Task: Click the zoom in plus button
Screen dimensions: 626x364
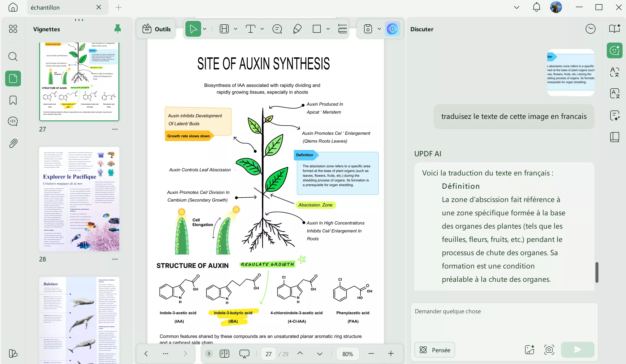Action: [x=391, y=354]
